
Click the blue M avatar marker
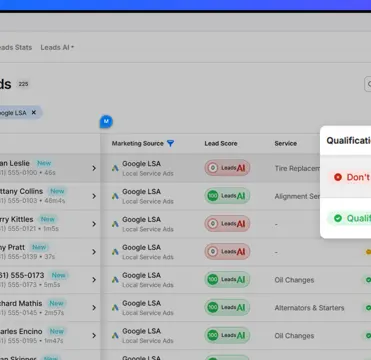pos(106,121)
